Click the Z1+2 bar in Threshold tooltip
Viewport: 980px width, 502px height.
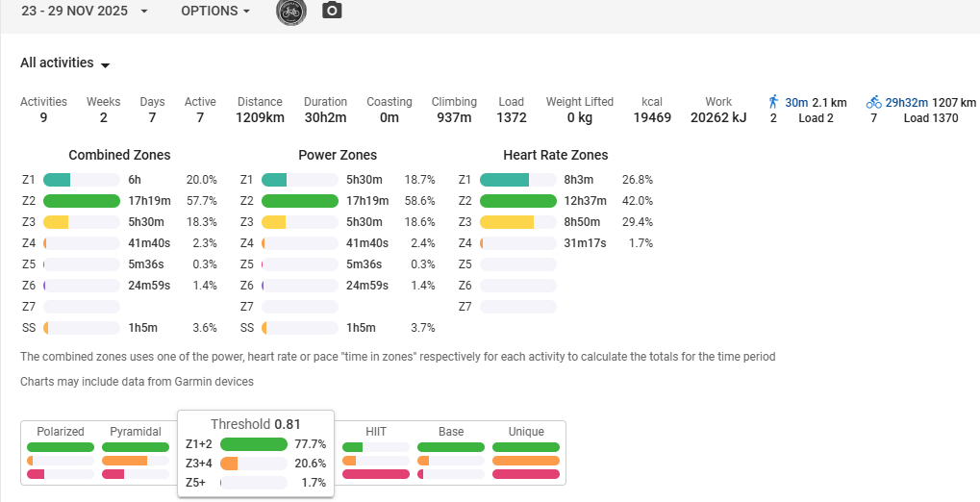(254, 444)
